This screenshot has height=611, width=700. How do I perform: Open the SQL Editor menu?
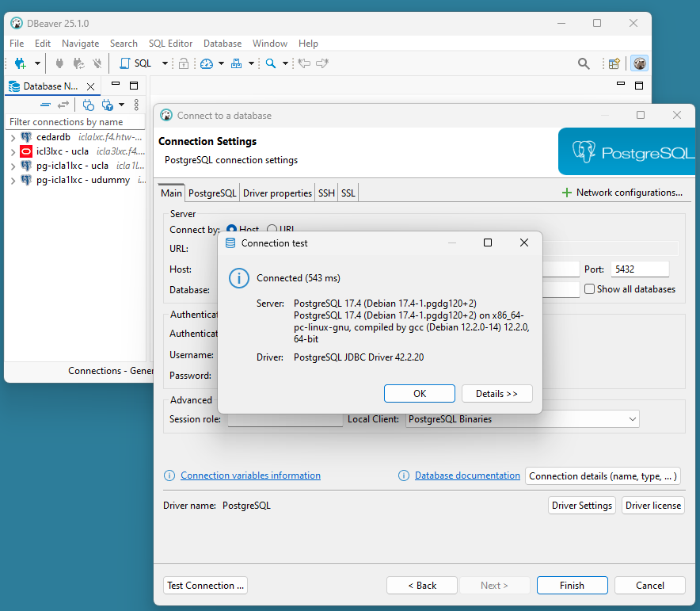[170, 44]
